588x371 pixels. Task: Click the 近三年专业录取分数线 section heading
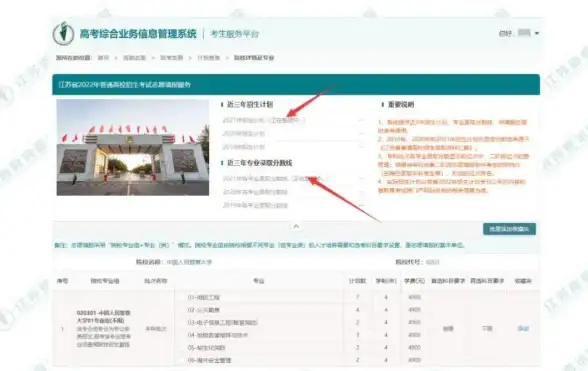pos(260,163)
